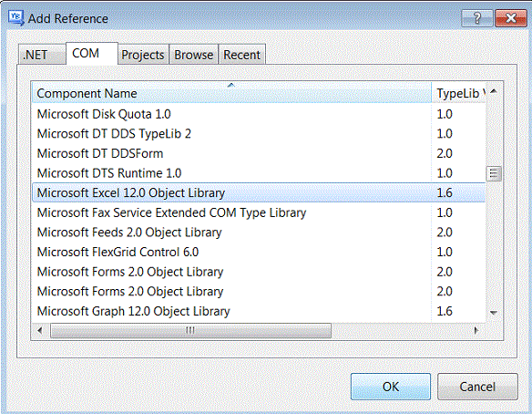Click vertical scrollbar up arrow
532x414 pixels.
coord(494,91)
